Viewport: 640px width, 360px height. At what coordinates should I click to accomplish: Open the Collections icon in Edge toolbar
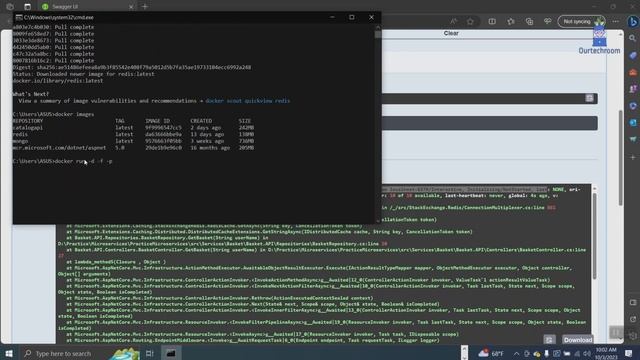click(x=529, y=21)
